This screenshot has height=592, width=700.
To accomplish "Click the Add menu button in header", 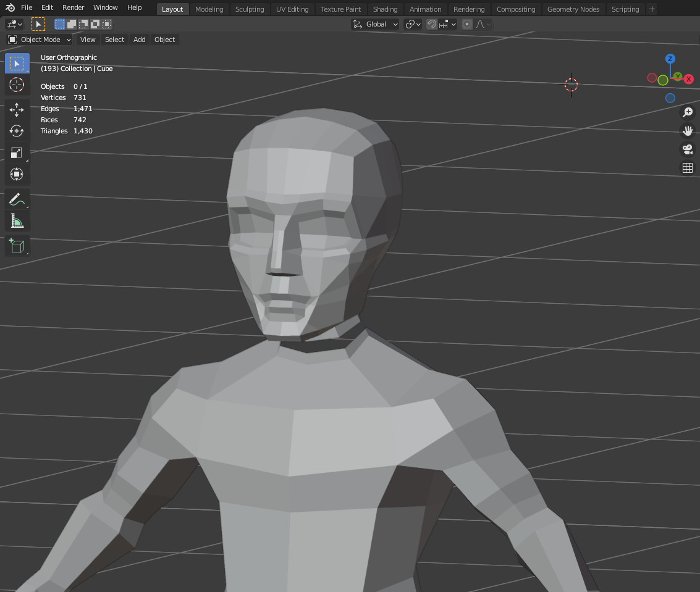I will point(140,40).
